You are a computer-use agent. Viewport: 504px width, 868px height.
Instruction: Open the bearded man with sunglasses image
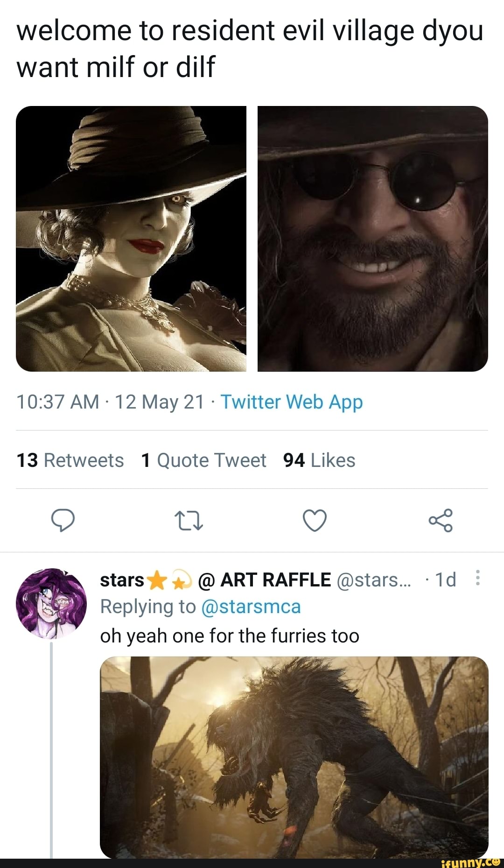pos(372,239)
